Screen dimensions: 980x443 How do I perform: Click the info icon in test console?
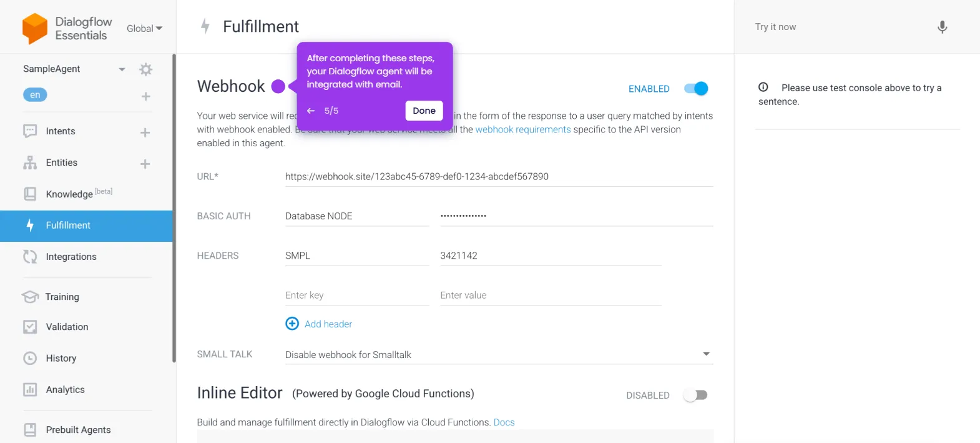click(x=763, y=87)
